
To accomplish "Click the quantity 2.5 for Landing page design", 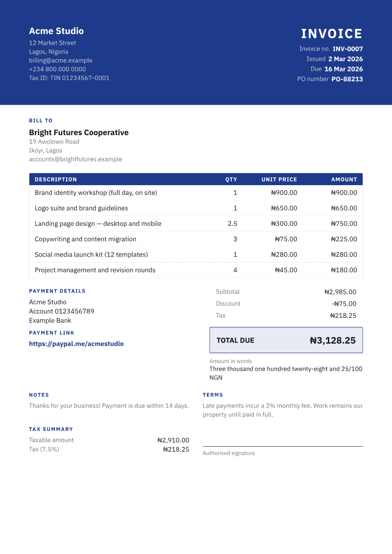I will click(x=232, y=224).
